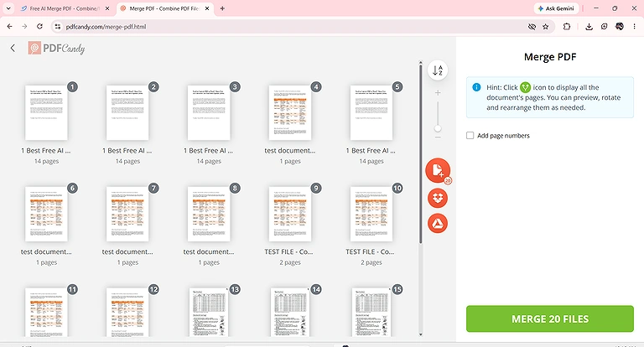Select file thumbnail number 4 test document
644x347 pixels.
point(290,112)
